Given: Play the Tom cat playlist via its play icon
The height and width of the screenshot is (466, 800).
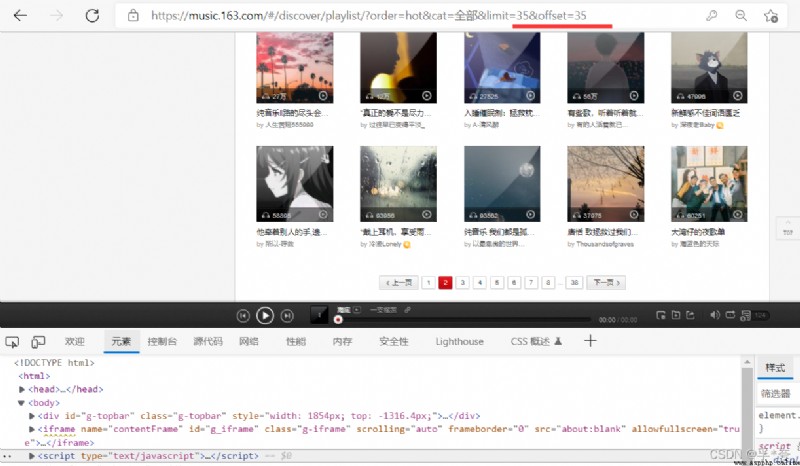Looking at the screenshot, I should coord(738,95).
